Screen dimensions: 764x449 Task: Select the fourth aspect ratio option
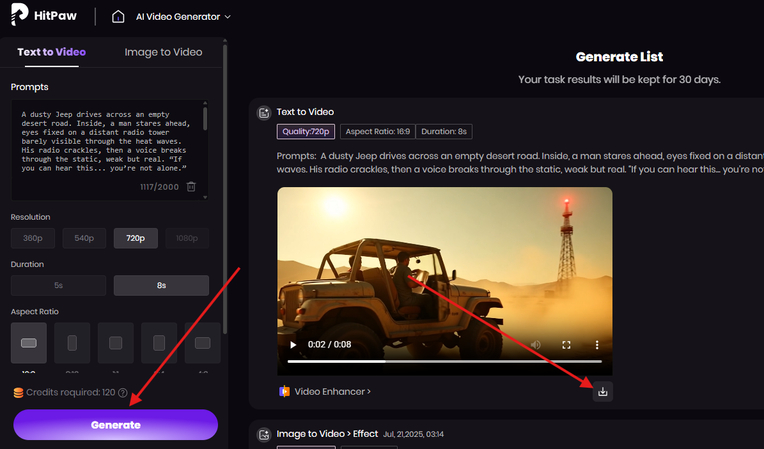pos(159,343)
